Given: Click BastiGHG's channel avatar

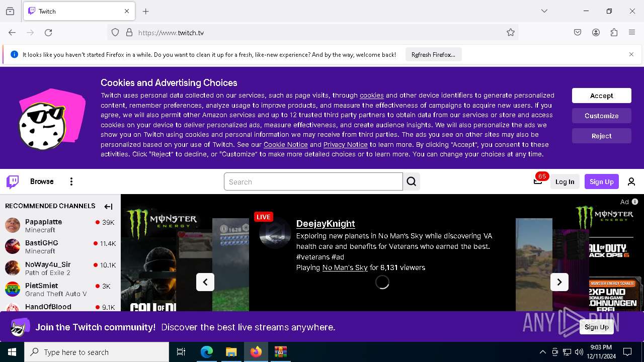Looking at the screenshot, I should [13, 246].
